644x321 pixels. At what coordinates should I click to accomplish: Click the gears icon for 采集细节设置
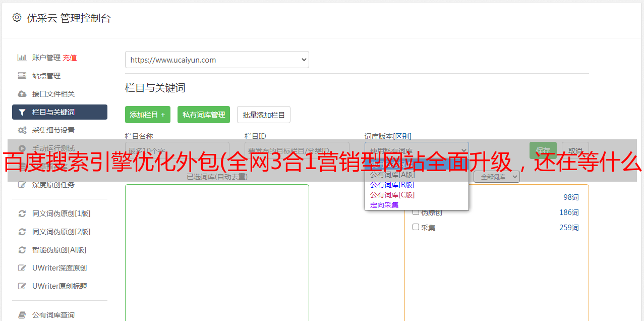22,130
